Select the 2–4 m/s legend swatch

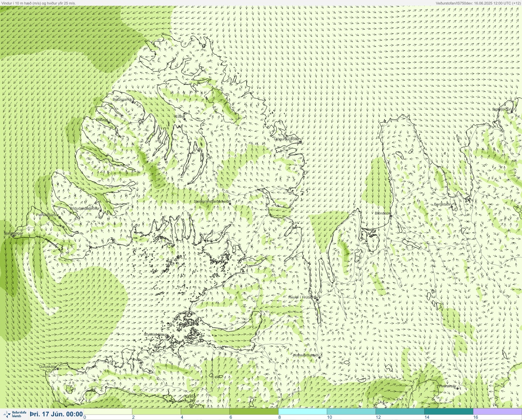[x=157, y=411]
